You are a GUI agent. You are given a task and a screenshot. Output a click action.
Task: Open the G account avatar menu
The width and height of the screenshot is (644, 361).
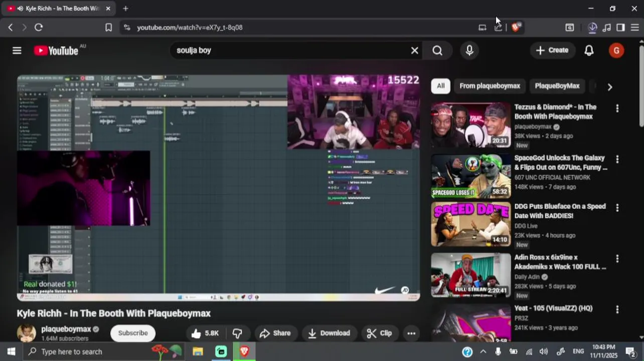tap(616, 50)
